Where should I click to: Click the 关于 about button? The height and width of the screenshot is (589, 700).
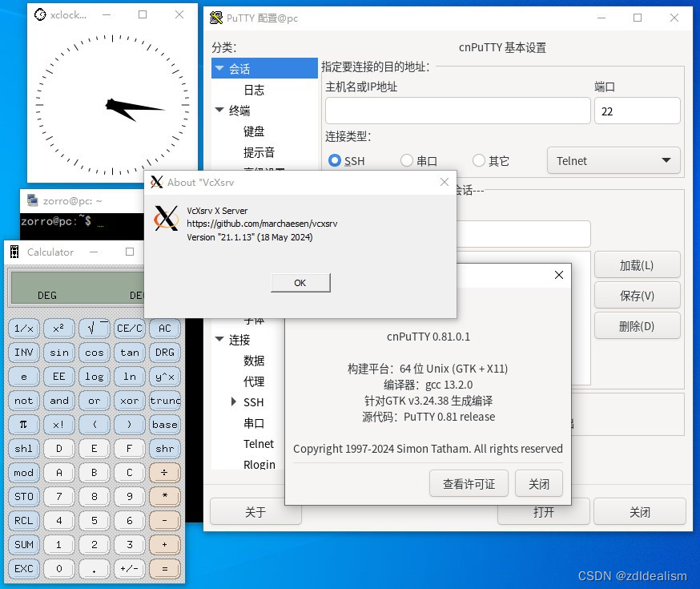(x=255, y=512)
